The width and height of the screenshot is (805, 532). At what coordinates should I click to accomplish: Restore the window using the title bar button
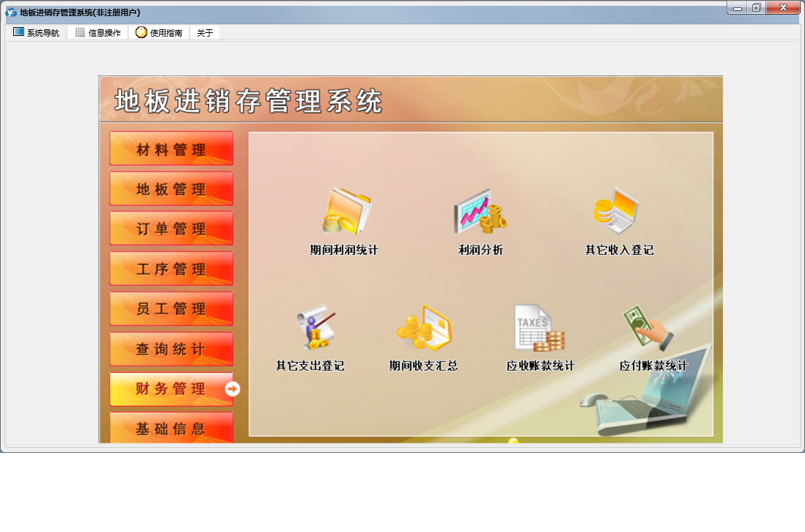[x=756, y=8]
